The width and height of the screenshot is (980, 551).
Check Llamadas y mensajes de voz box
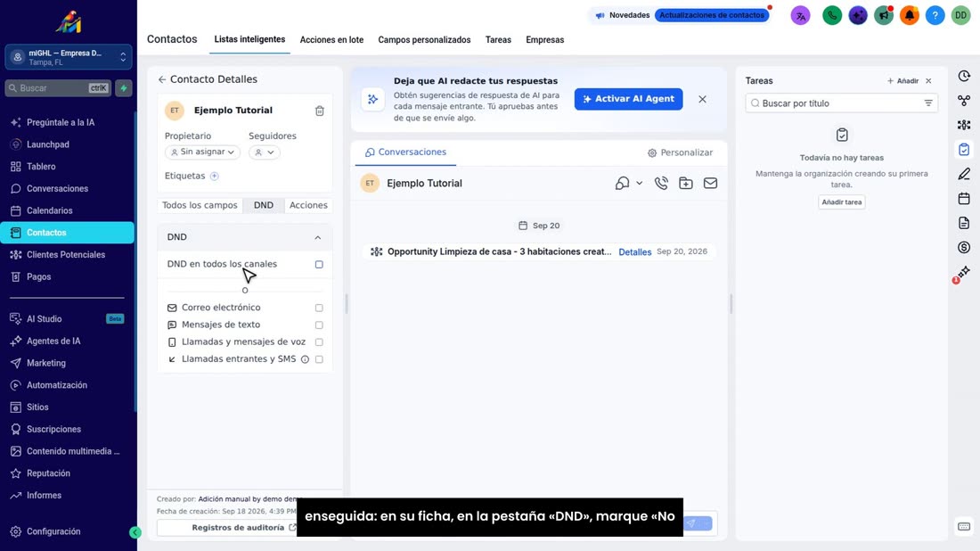pos(319,342)
